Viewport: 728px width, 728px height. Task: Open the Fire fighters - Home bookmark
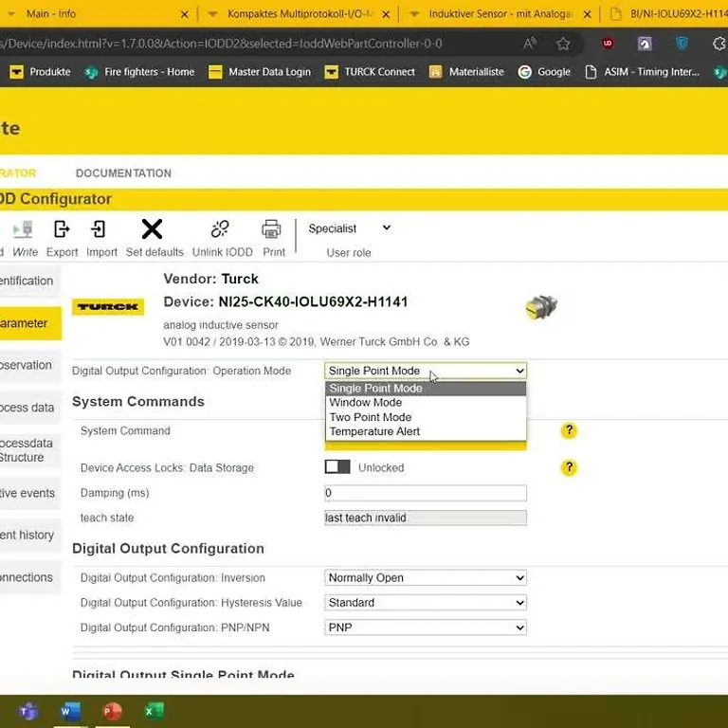tap(139, 72)
